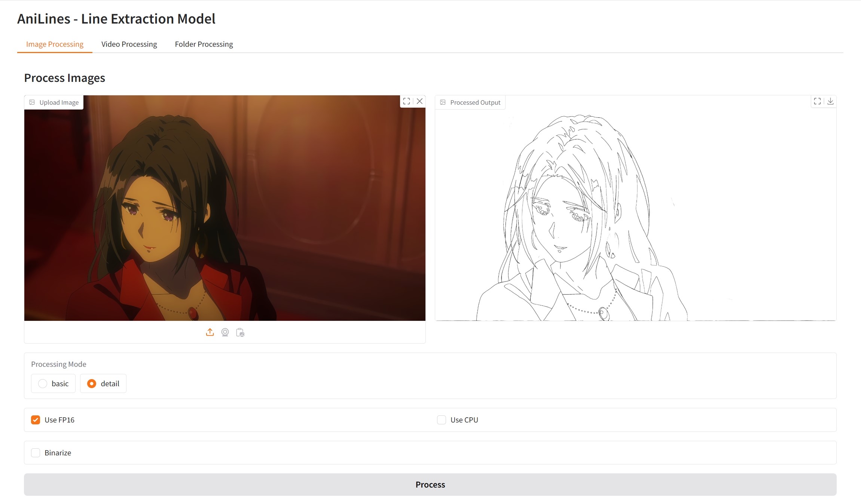861x504 pixels.
Task: Enable the Binarize checkbox
Action: point(36,453)
